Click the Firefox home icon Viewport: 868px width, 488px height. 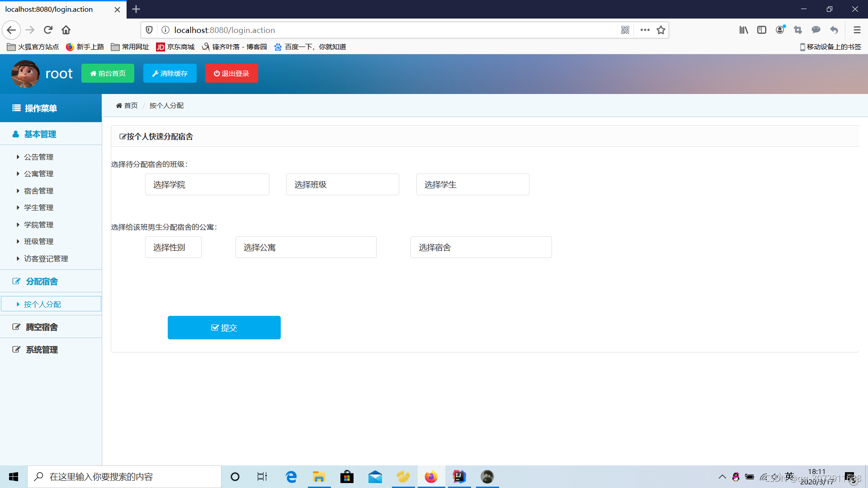coord(66,30)
